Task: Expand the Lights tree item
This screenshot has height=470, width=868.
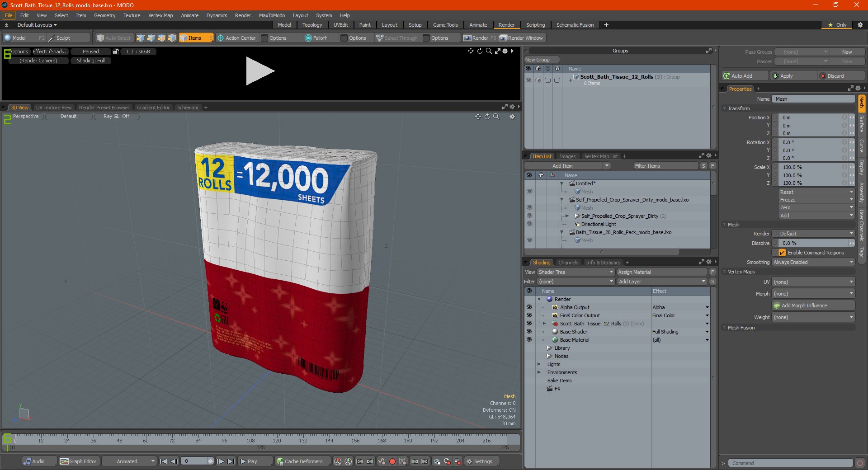Action: coord(539,364)
